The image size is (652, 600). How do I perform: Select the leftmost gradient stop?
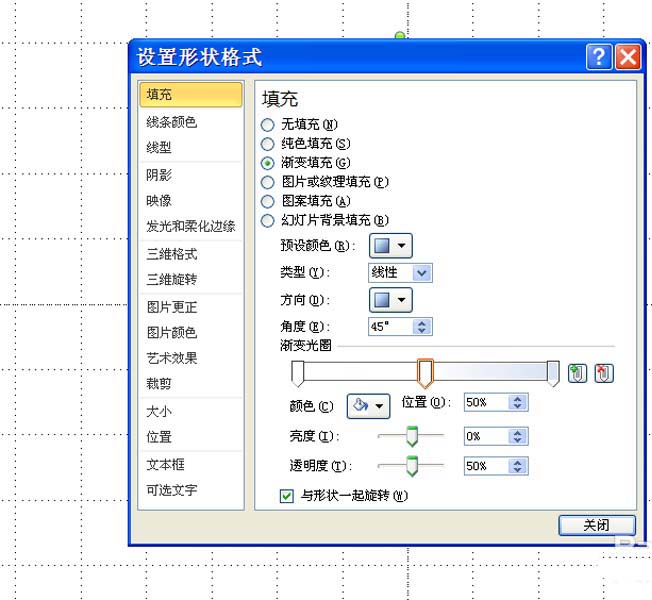coord(298,373)
